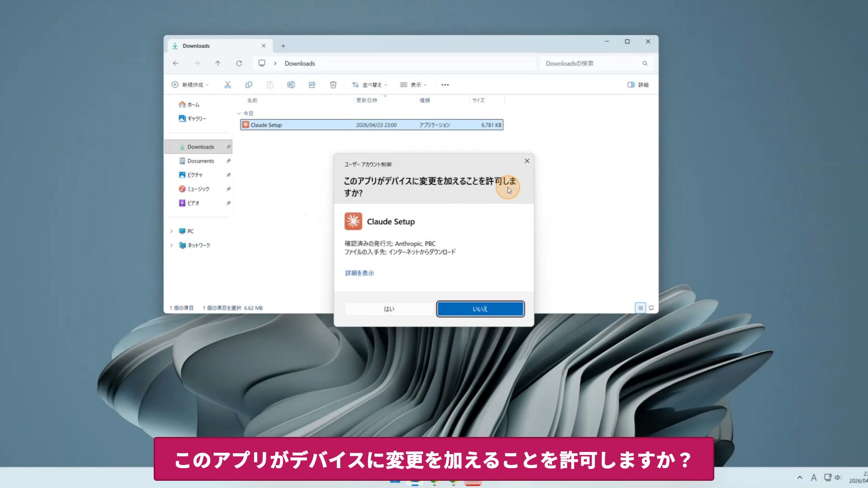Click the はい button in UAC dialog
Image resolution: width=868 pixels, height=488 pixels.
pos(389,309)
